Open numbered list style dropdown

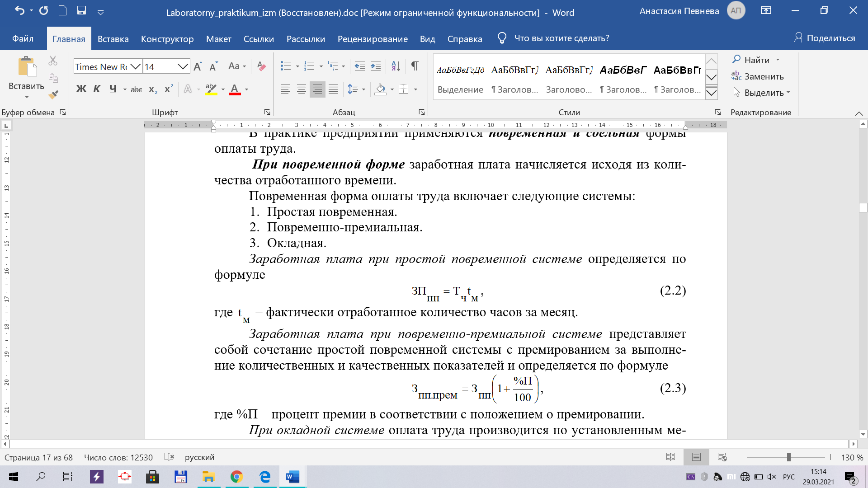[321, 66]
